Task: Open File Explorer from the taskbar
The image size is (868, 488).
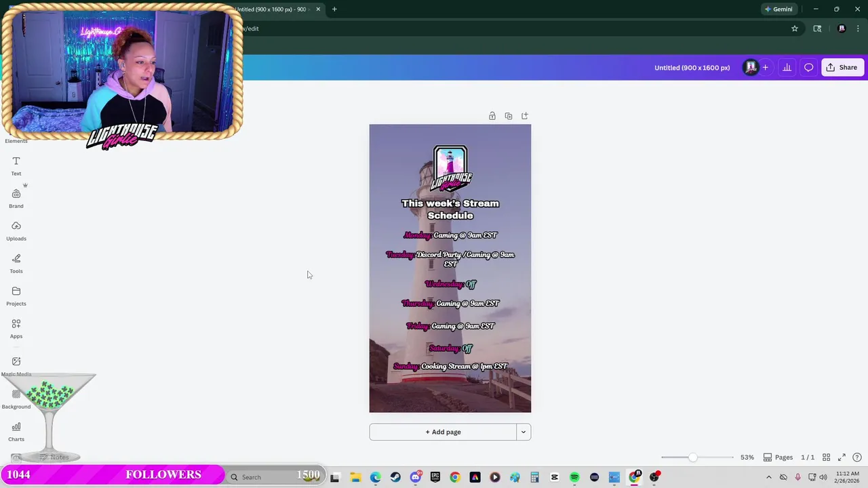Action: [x=355, y=477]
